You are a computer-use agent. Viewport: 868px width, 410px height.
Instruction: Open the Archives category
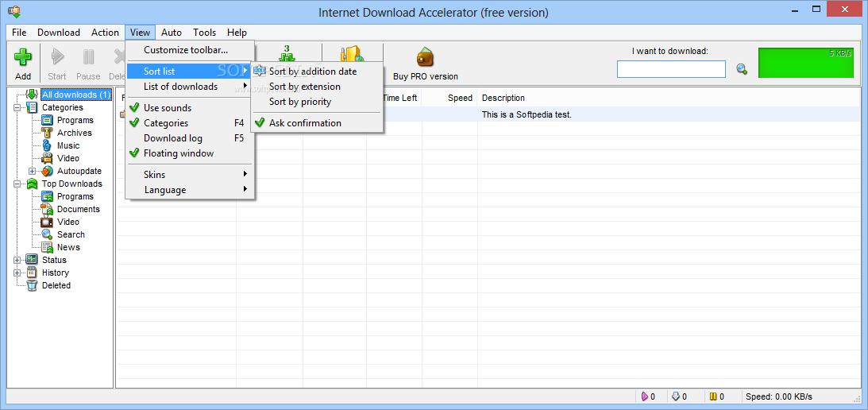[74, 133]
